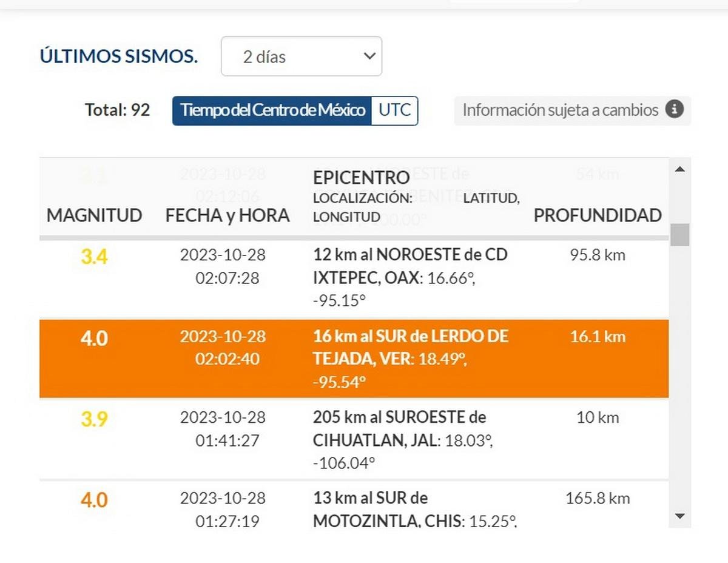Select the Motozintla, CHIS earthquake entry
This screenshot has height=563, width=728.
pos(354,505)
